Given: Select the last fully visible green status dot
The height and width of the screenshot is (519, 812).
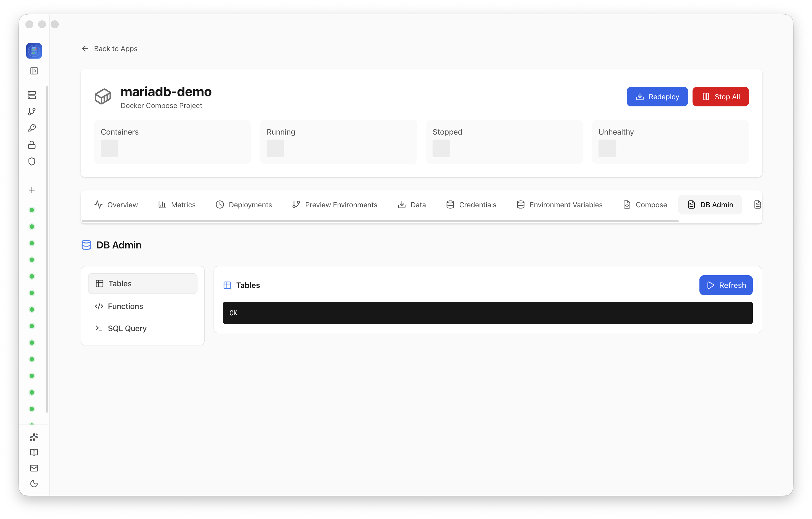Looking at the screenshot, I should click(x=32, y=409).
